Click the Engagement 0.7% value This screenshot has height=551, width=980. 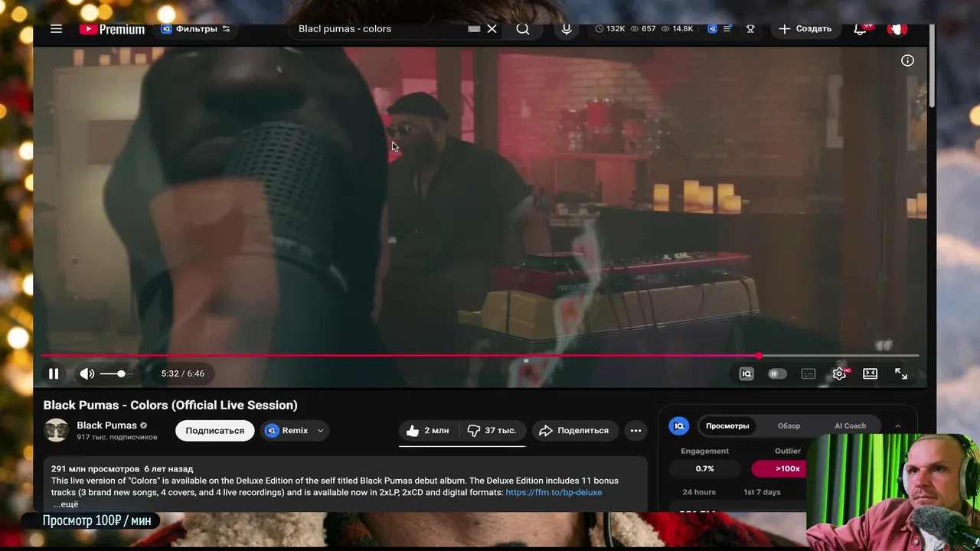pyautogui.click(x=704, y=468)
